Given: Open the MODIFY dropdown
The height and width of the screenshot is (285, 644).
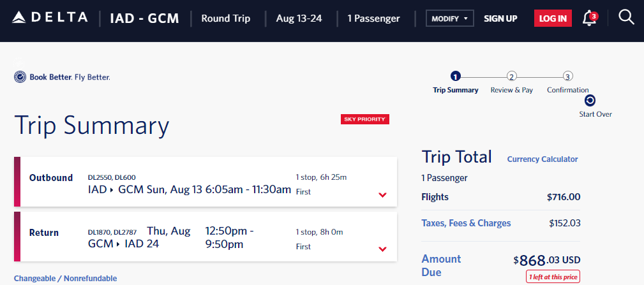Looking at the screenshot, I should [x=450, y=18].
